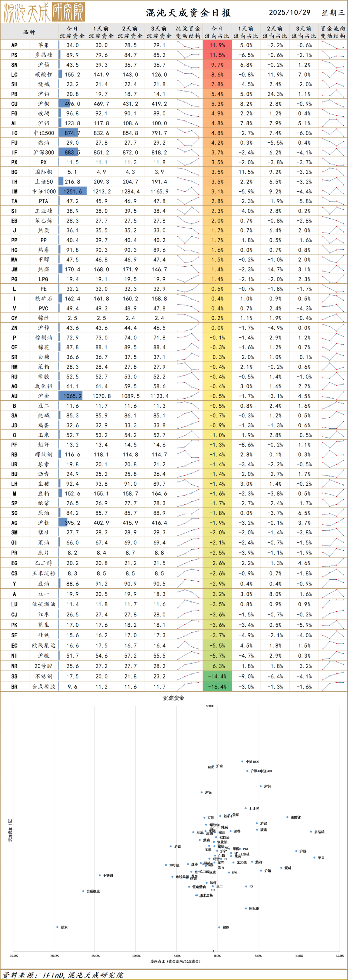Click the green -16.4% cell for 合成橡胶
The width and height of the screenshot is (348, 980).
tap(217, 687)
